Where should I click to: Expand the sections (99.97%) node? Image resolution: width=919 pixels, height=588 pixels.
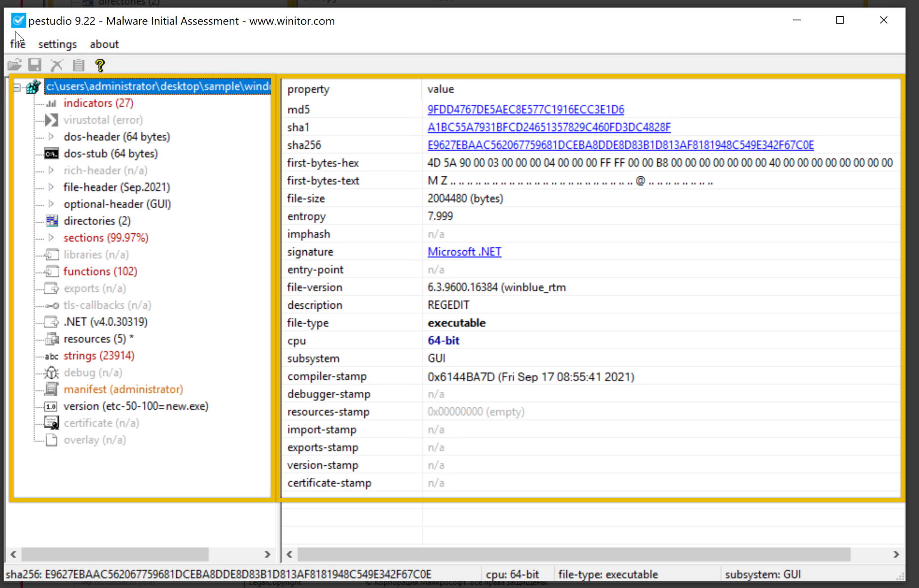click(x=51, y=237)
